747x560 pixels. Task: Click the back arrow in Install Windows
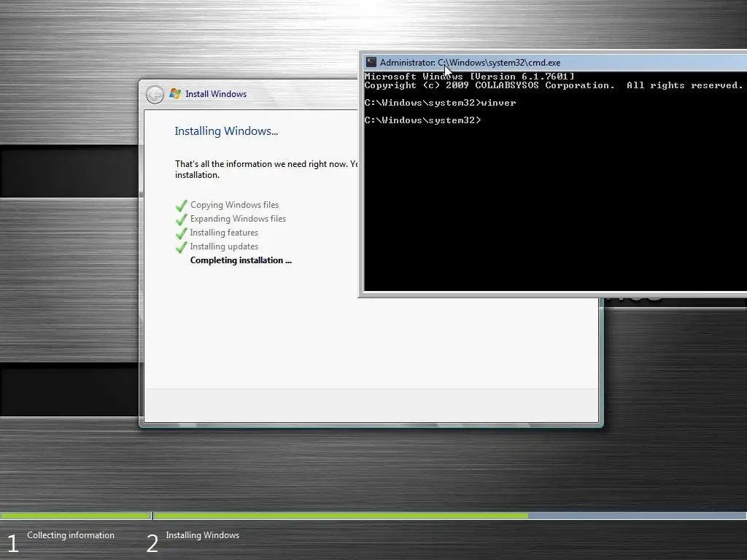(x=155, y=94)
